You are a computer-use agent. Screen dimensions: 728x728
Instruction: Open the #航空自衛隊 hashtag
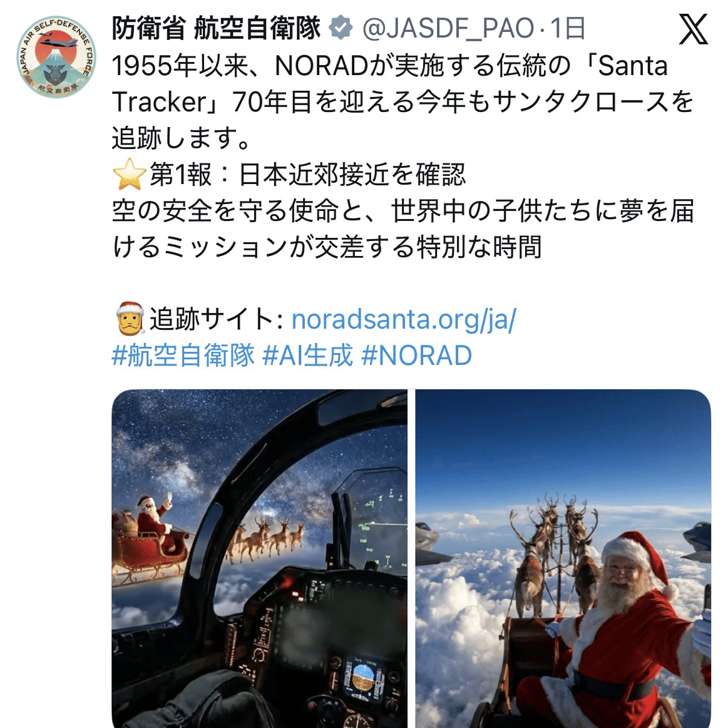183,356
